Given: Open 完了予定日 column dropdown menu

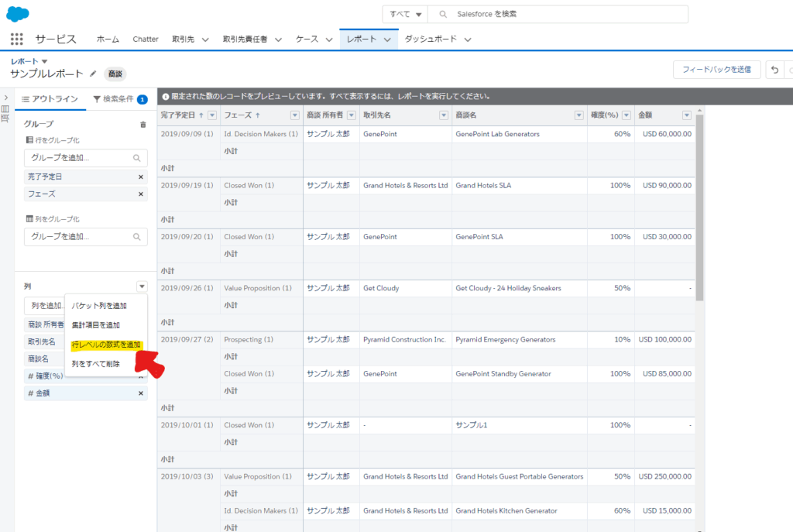Looking at the screenshot, I should pyautogui.click(x=212, y=115).
